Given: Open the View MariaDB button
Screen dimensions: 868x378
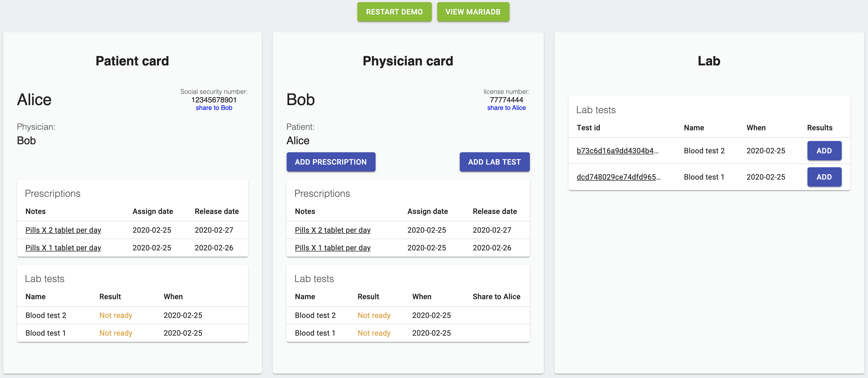Looking at the screenshot, I should [x=473, y=12].
